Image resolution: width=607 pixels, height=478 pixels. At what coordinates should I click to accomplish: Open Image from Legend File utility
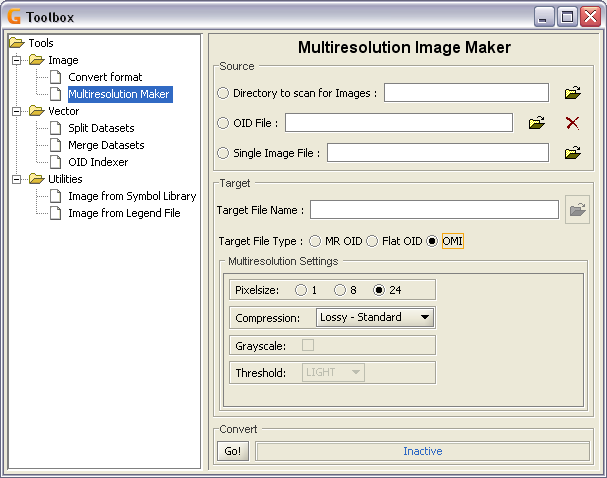click(x=124, y=213)
